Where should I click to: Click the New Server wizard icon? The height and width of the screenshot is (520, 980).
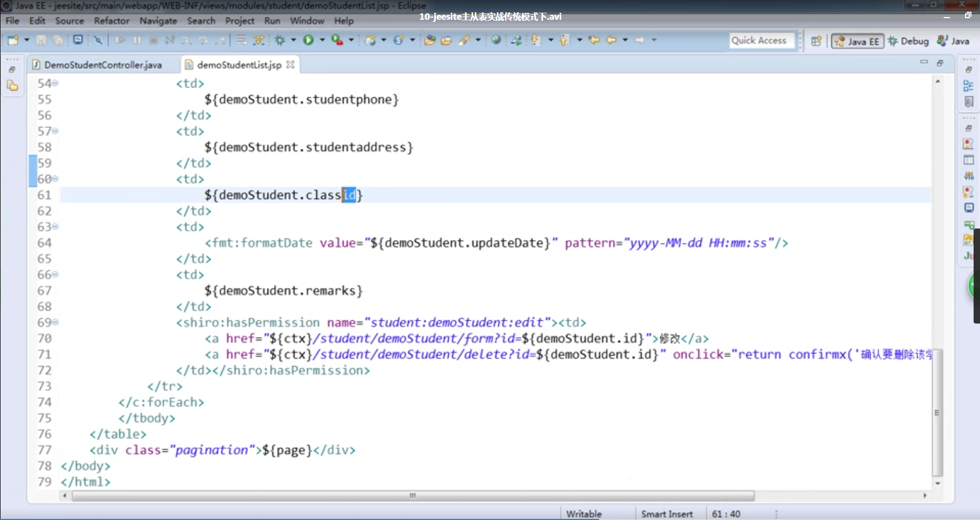coord(370,40)
